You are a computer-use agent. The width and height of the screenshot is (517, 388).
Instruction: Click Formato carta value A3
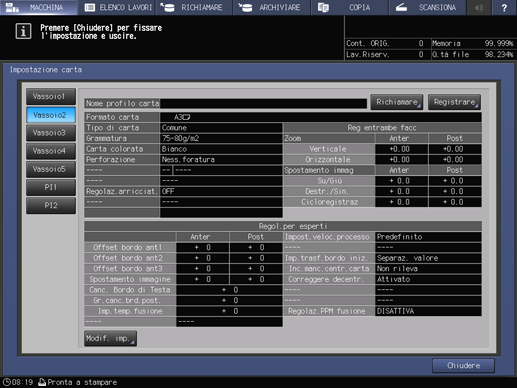[321, 117]
